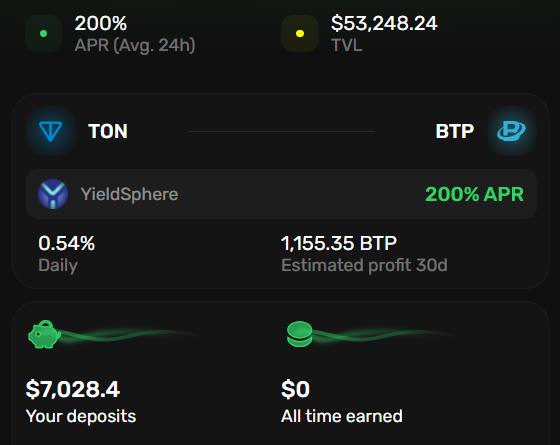Click the 1,155.35 BTP estimated profit
This screenshot has width=560, height=445.
339,243
